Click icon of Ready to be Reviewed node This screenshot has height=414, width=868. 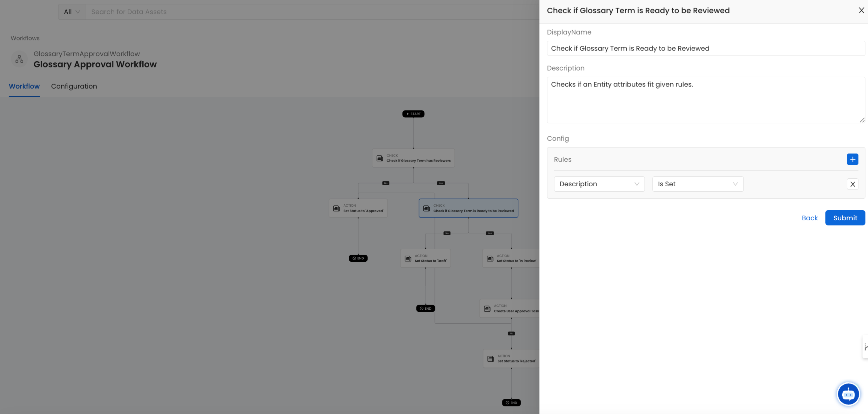tap(426, 209)
